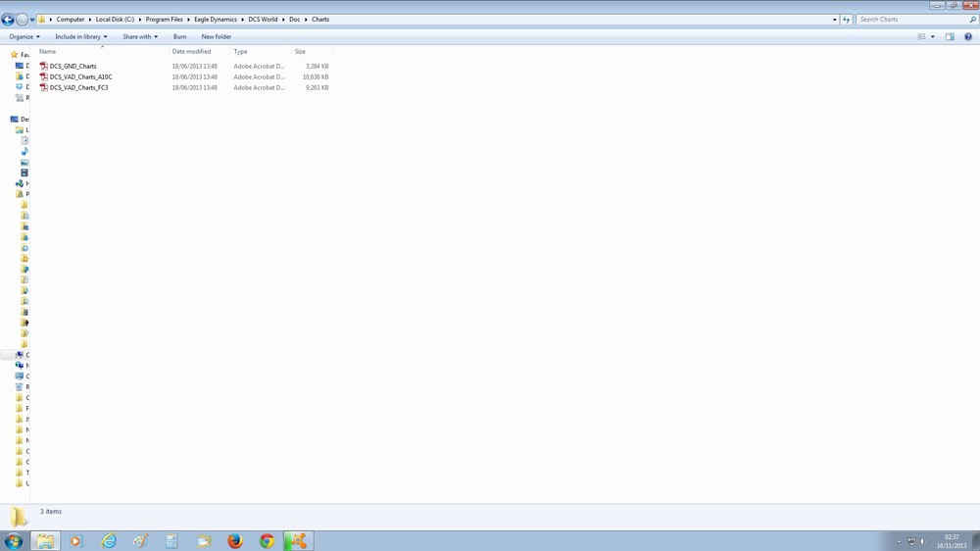The image size is (980, 551).
Task: Click the refresh icon beside the address bar
Action: click(847, 20)
